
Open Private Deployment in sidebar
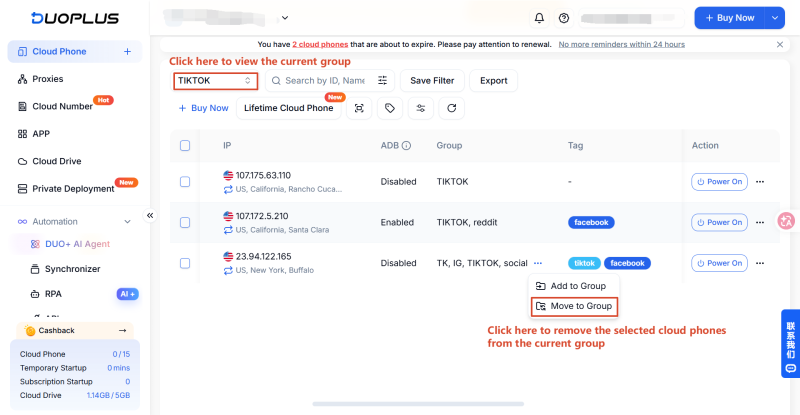coord(73,189)
